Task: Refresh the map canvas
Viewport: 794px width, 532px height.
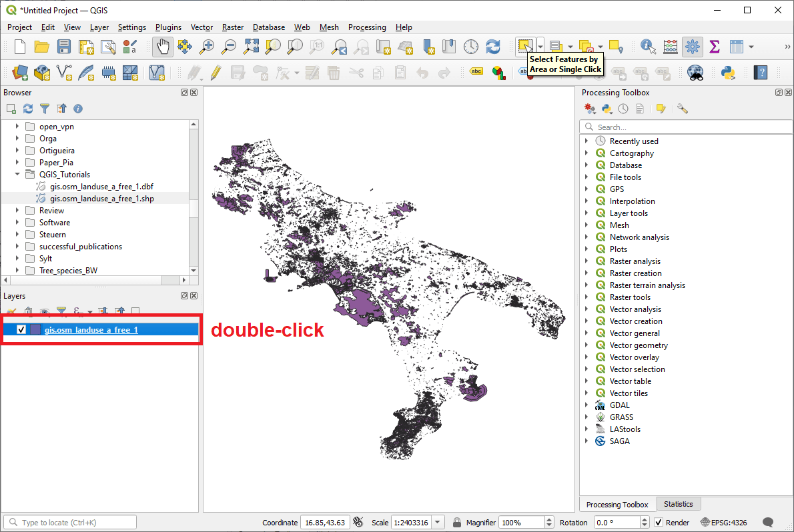Action: coord(492,47)
